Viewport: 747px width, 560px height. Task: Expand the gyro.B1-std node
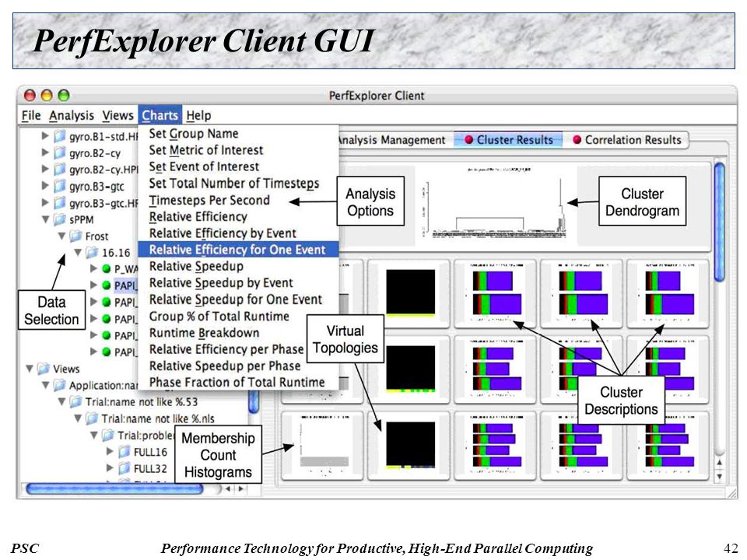45,136
